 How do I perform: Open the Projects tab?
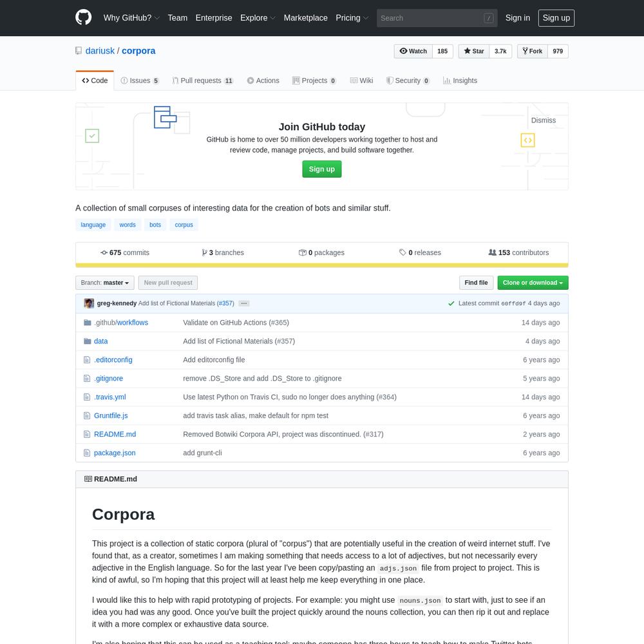[314, 80]
